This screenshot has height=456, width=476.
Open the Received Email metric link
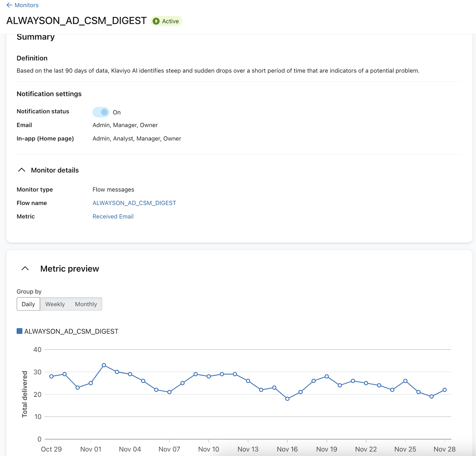click(x=113, y=217)
